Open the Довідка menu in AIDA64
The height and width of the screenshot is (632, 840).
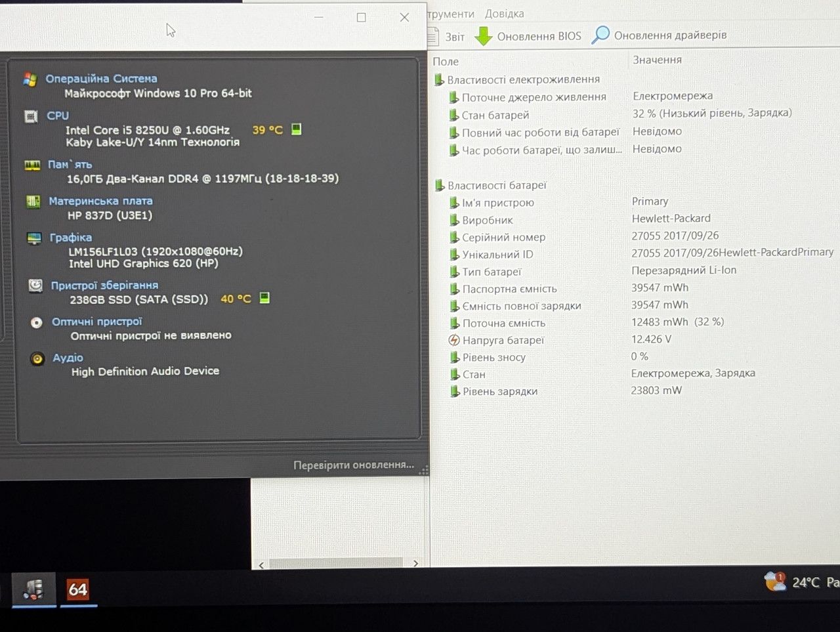pyautogui.click(x=504, y=14)
